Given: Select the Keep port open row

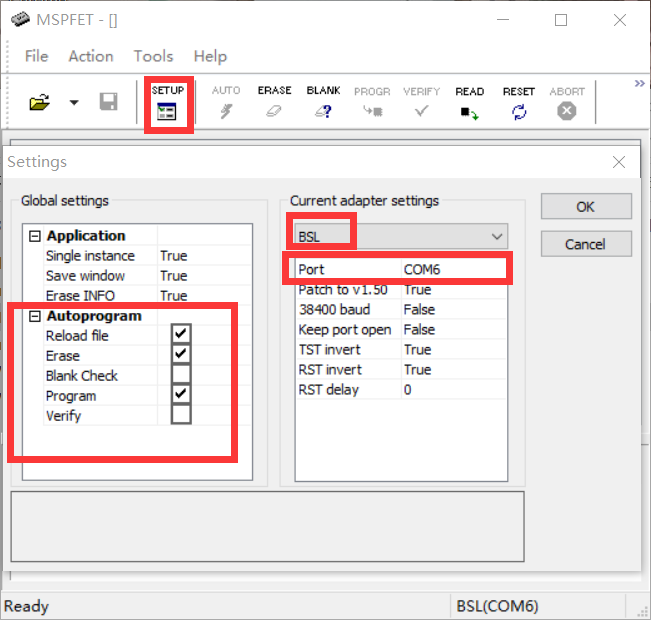Looking at the screenshot, I should (401, 329).
